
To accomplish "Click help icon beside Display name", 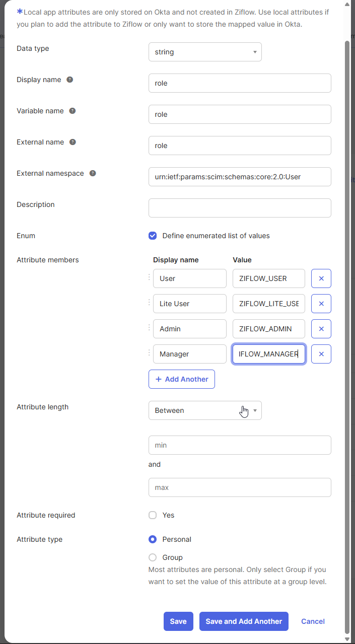I will point(70,80).
